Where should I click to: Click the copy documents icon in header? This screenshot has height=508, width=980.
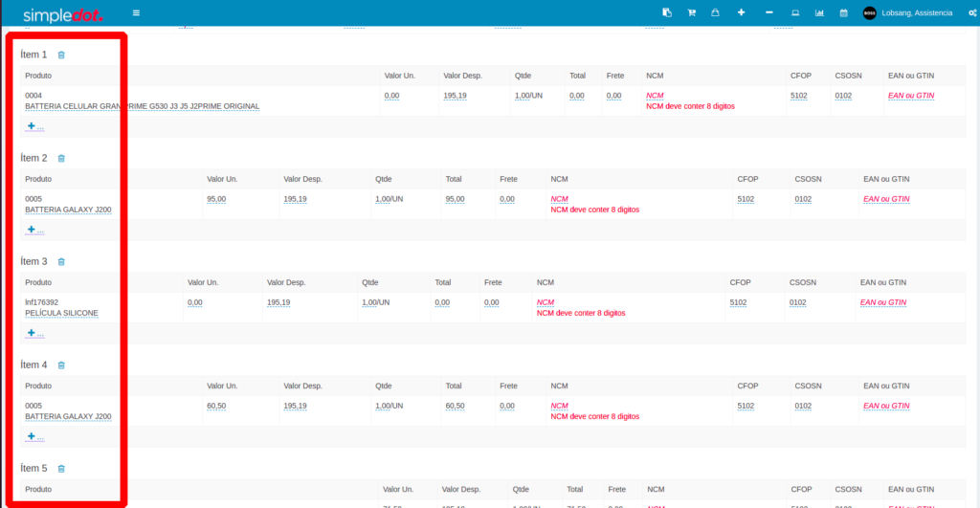(666, 12)
